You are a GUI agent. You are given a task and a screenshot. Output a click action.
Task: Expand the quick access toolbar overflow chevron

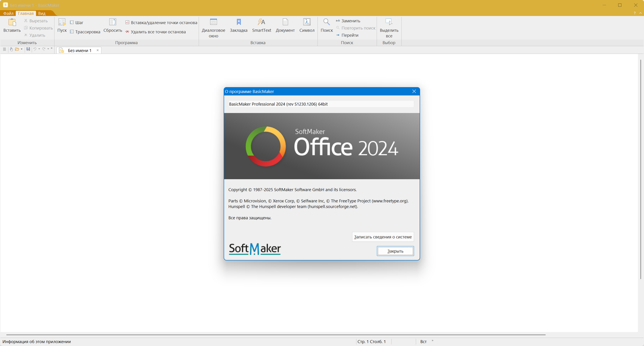point(52,49)
